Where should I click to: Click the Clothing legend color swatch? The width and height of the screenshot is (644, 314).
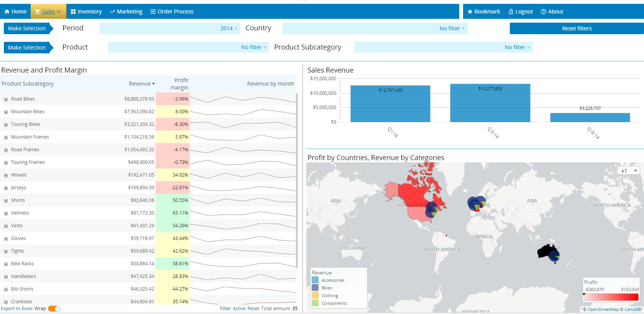click(315, 295)
